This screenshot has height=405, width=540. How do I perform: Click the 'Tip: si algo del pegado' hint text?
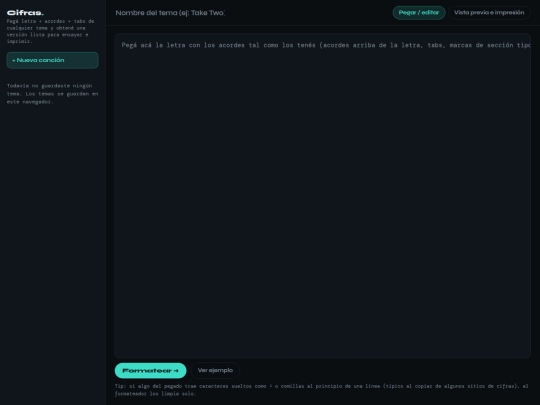[322, 390]
